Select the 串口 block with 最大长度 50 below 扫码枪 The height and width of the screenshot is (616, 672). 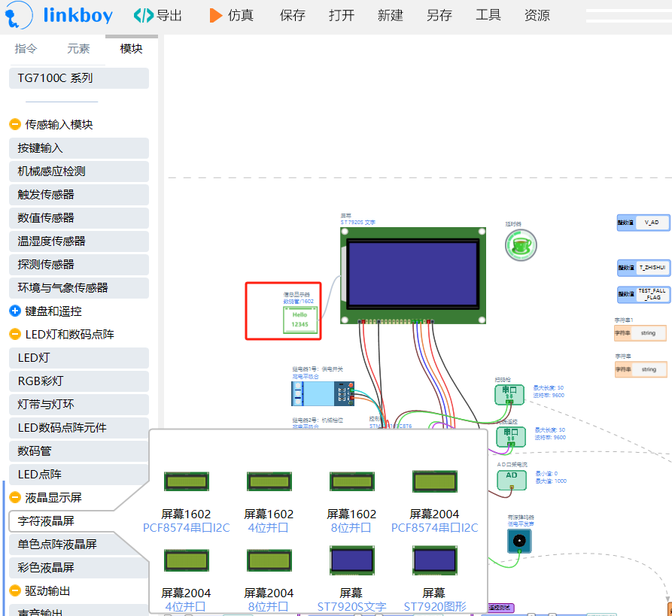pyautogui.click(x=511, y=437)
